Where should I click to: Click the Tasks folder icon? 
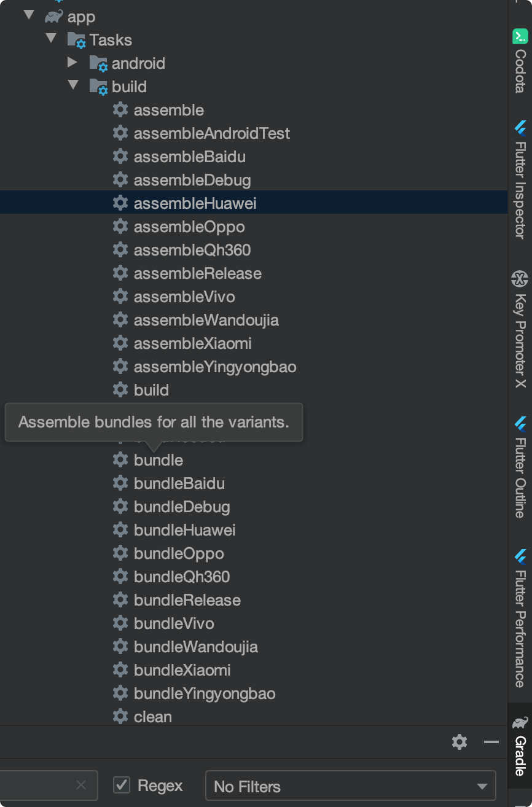pyautogui.click(x=77, y=39)
